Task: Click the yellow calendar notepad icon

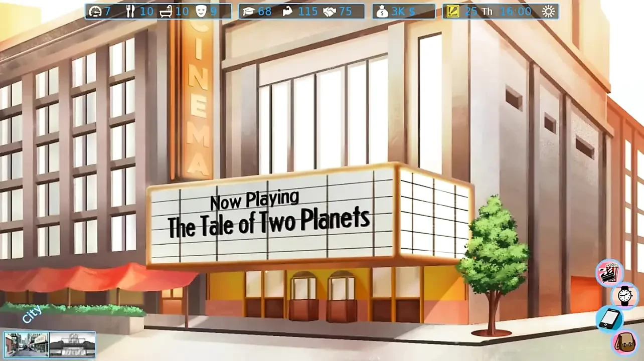Action: [452, 12]
